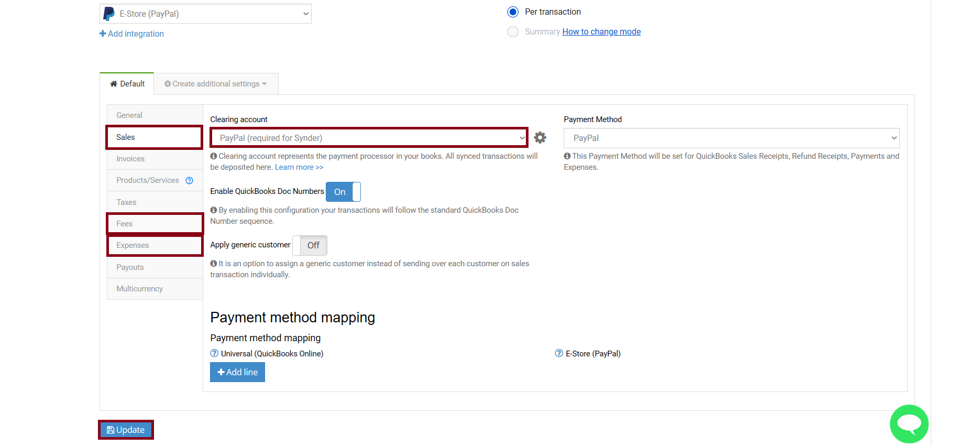This screenshot has height=446, width=980.
Task: Follow the Learn more >> link
Action: tap(299, 167)
